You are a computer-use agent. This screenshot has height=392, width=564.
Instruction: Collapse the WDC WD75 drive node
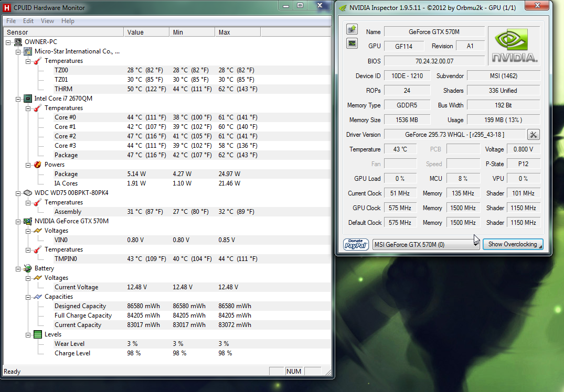pos(18,193)
